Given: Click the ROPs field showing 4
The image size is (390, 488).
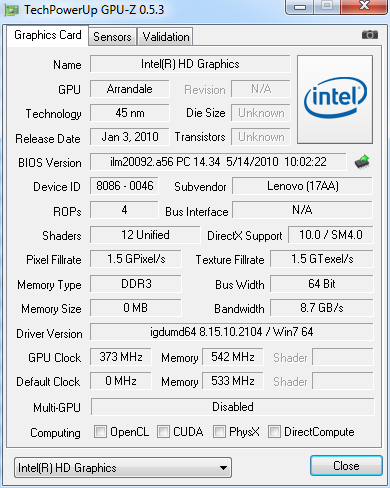Looking at the screenshot, I should click(124, 210).
